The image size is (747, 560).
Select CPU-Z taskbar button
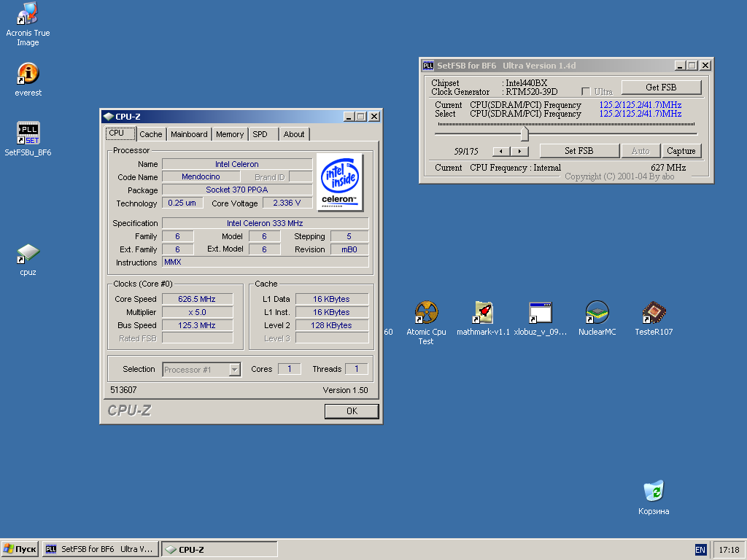tap(219, 549)
